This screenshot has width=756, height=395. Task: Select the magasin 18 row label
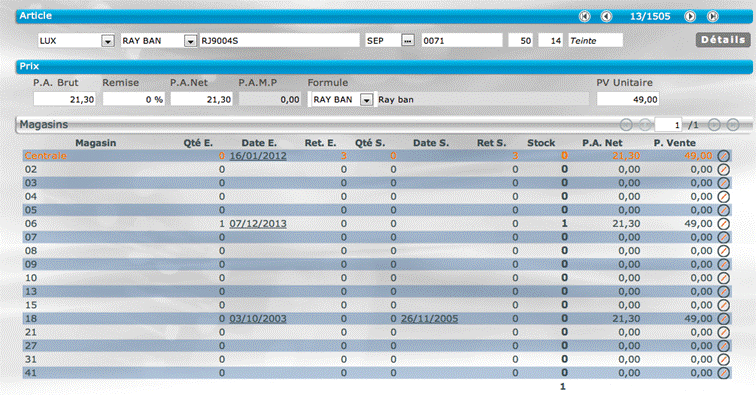(31, 318)
